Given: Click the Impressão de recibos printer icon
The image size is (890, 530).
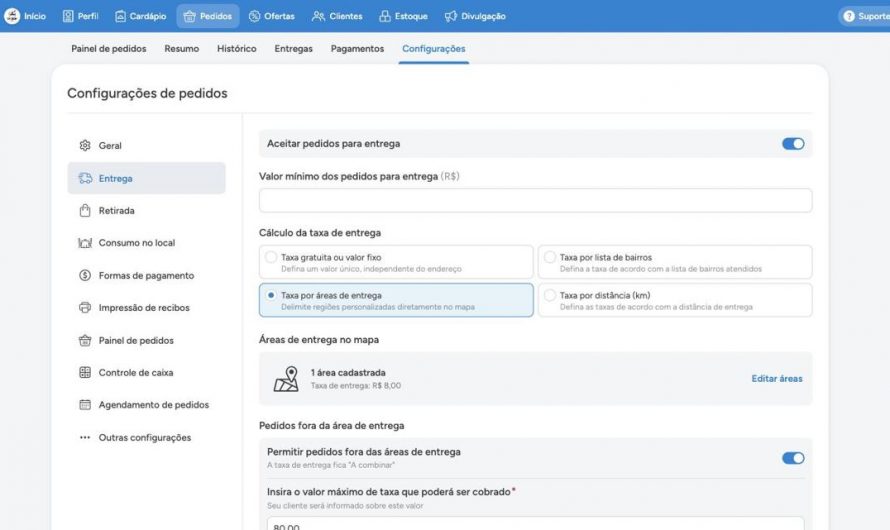Looking at the screenshot, I should 85,308.
